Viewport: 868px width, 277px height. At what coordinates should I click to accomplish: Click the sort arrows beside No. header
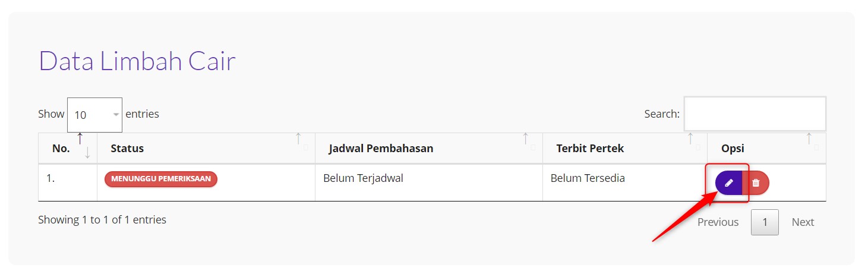point(84,146)
